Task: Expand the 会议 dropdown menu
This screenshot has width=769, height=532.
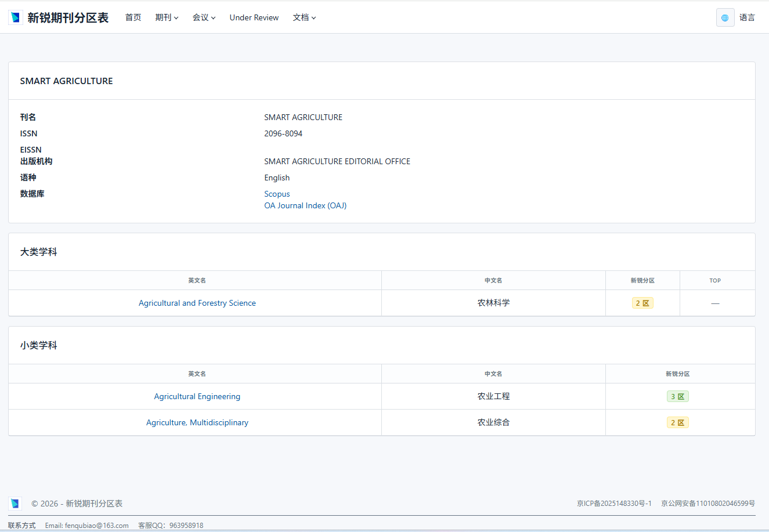Action: (204, 17)
